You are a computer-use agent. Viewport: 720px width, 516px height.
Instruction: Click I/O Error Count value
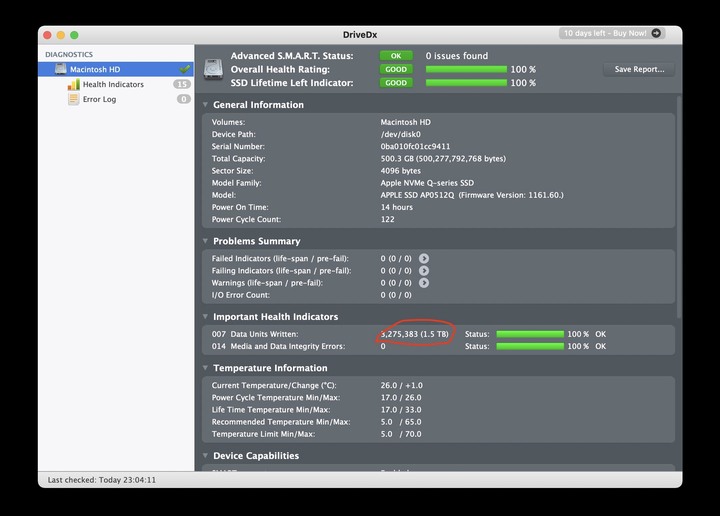pos(396,295)
